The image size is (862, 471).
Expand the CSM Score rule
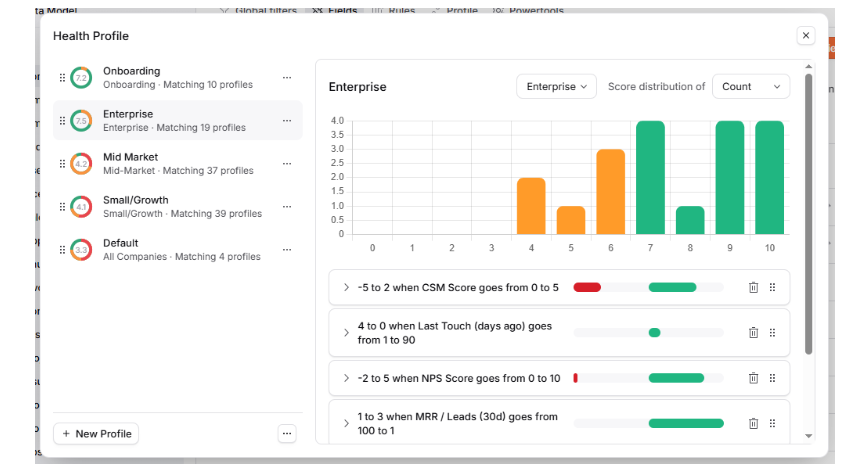pos(346,287)
